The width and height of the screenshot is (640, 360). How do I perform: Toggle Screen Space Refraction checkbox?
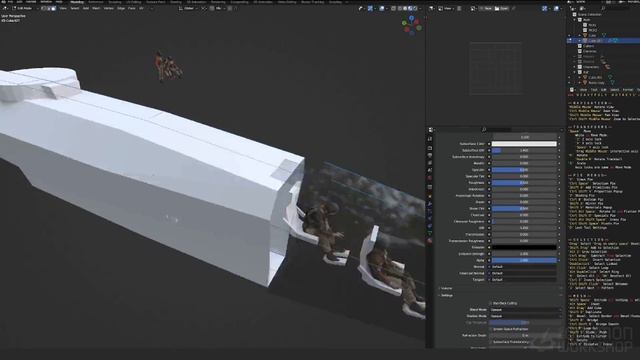point(491,329)
